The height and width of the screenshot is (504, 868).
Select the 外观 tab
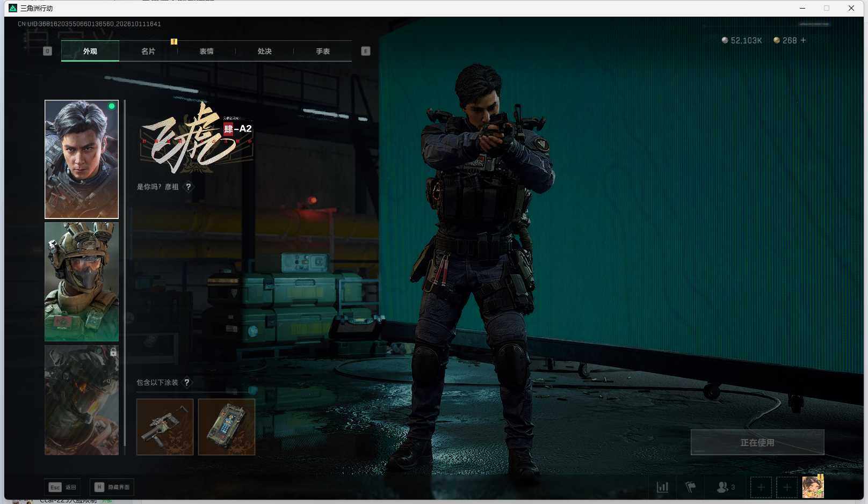[90, 52]
